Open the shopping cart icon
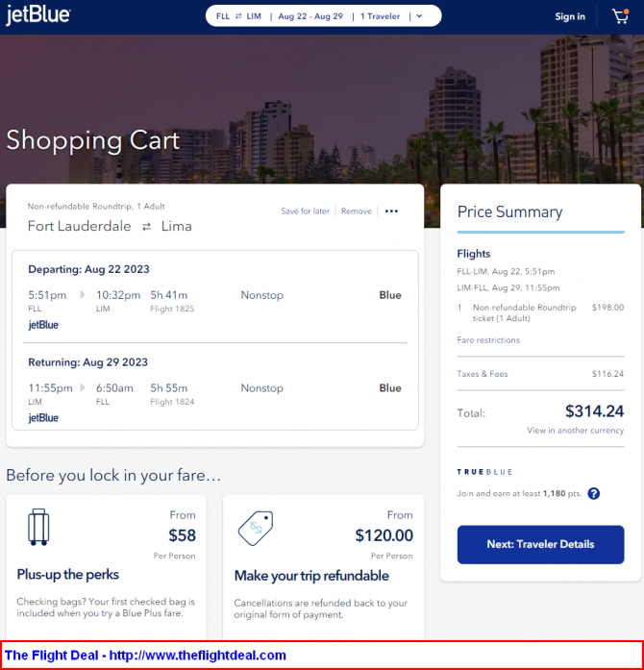This screenshot has height=670, width=644. (x=620, y=16)
